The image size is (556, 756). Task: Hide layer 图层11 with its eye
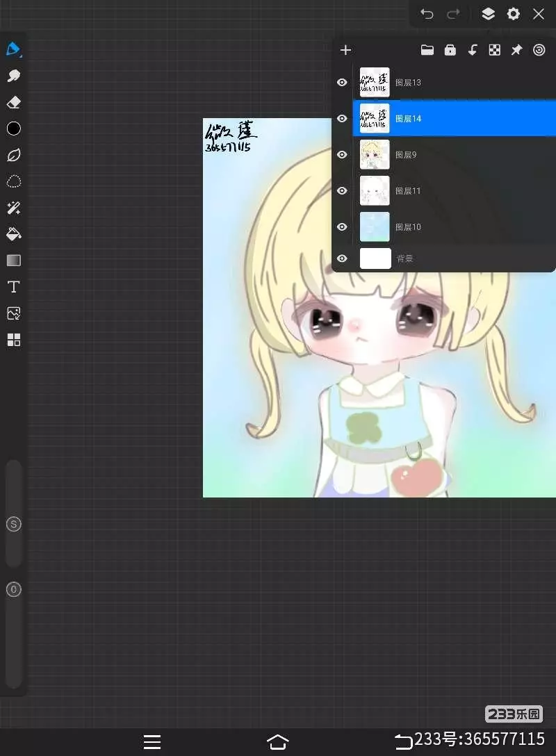342,191
